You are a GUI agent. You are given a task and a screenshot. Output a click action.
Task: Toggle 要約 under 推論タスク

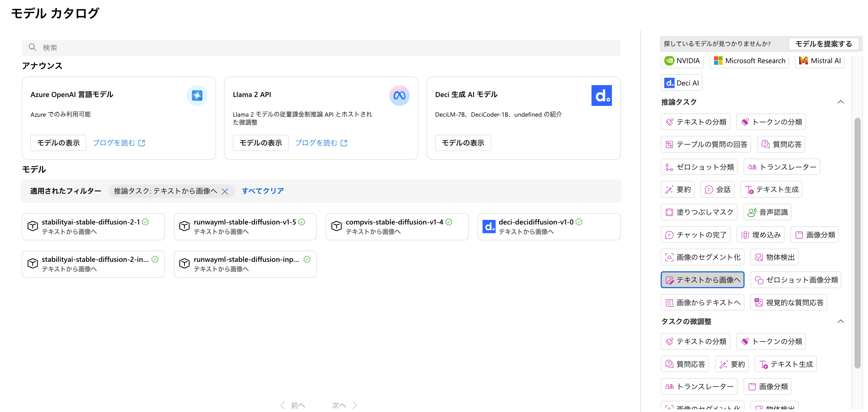pyautogui.click(x=678, y=189)
